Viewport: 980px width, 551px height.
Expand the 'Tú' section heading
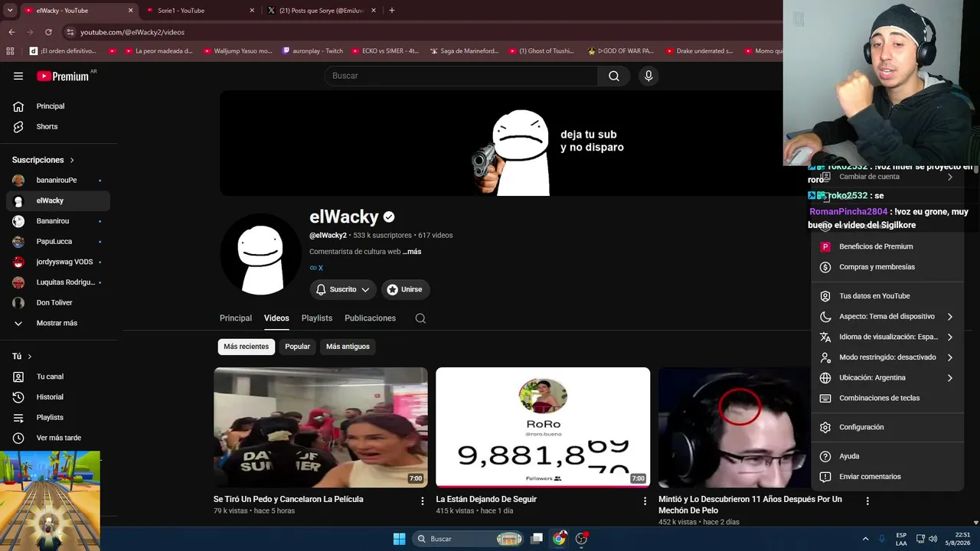click(22, 357)
